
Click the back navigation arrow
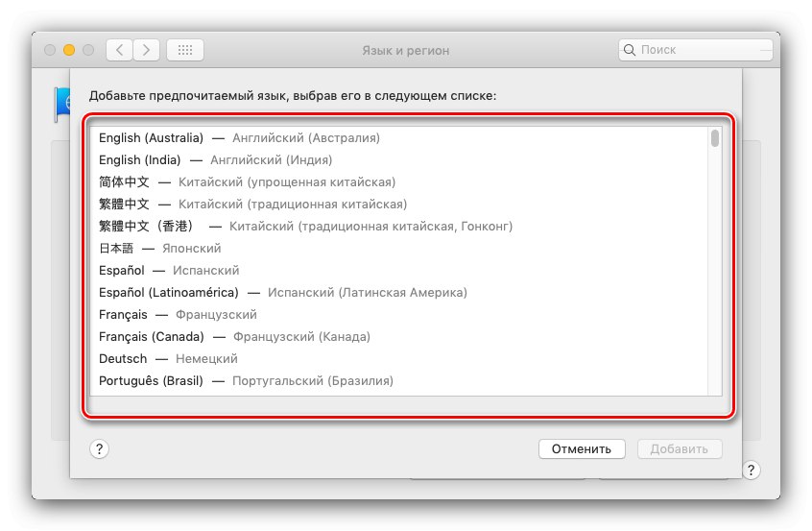pos(119,49)
